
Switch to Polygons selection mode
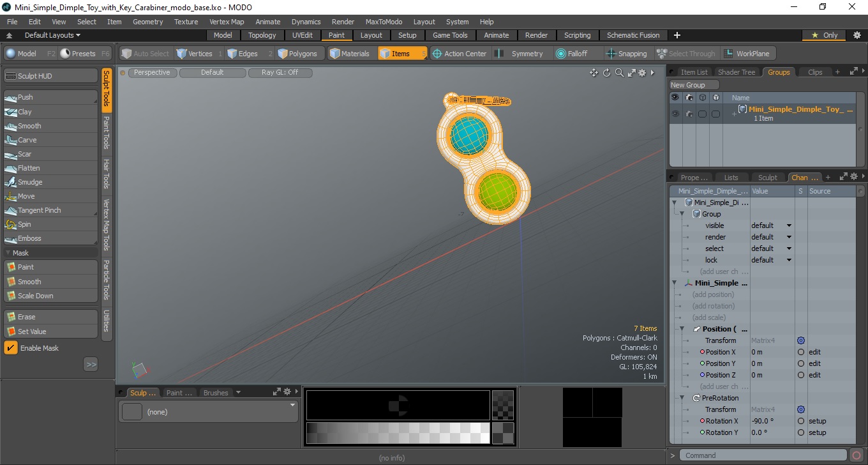tap(299, 54)
